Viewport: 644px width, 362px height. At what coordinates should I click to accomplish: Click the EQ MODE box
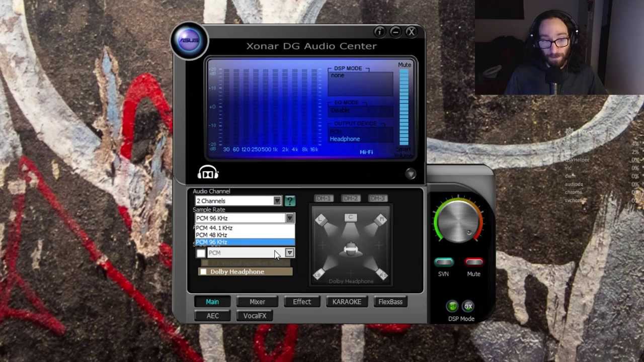(360, 110)
